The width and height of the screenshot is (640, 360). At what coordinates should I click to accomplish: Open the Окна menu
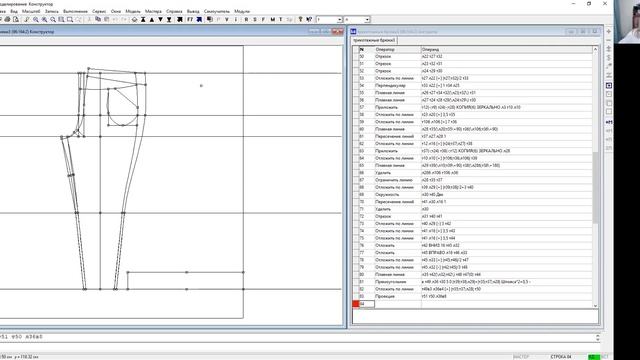(x=116, y=11)
